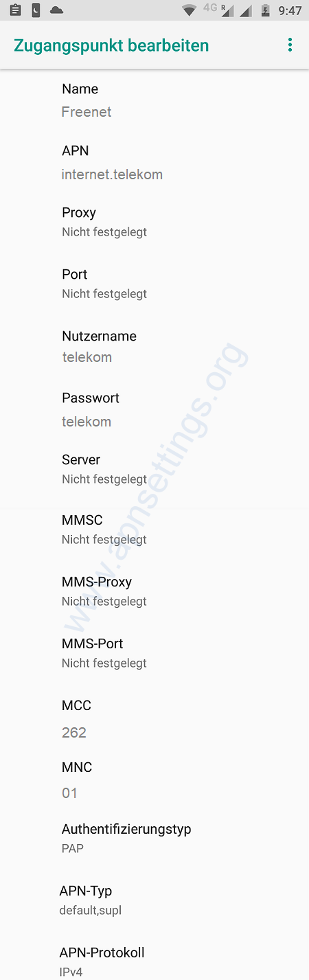This screenshot has height=980, width=309.
Task: Open APN-Protokoll selection showing IPv4
Action: (x=154, y=961)
